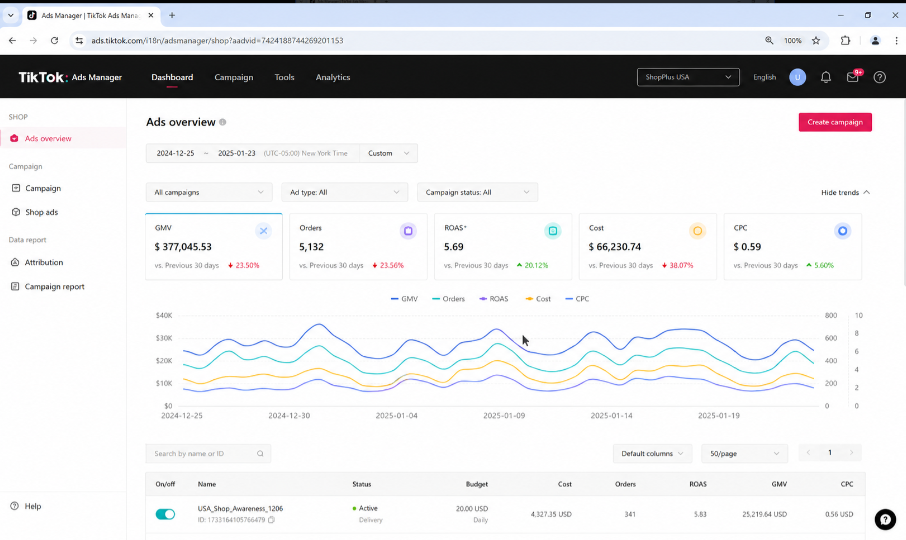The width and height of the screenshot is (906, 540).
Task: Open the notifications bell icon
Action: pos(826,77)
